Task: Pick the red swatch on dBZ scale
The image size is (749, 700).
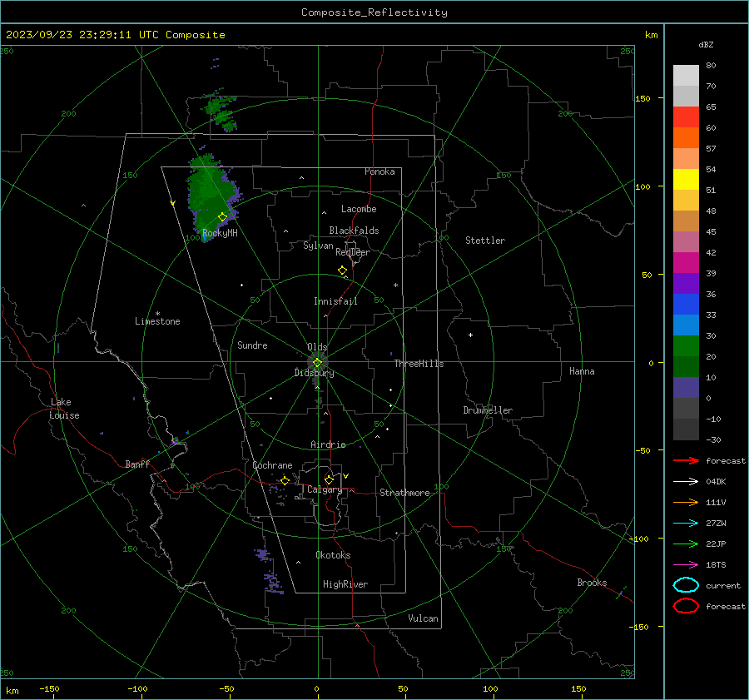Action: point(686,117)
